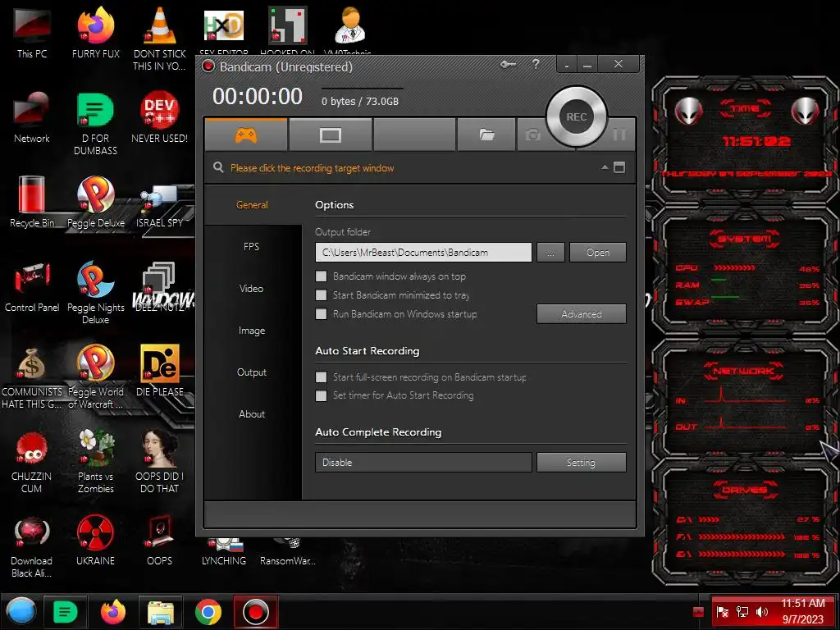Click the FURRY FUX Firefox desktop icon
The width and height of the screenshot is (840, 630).
point(95,33)
